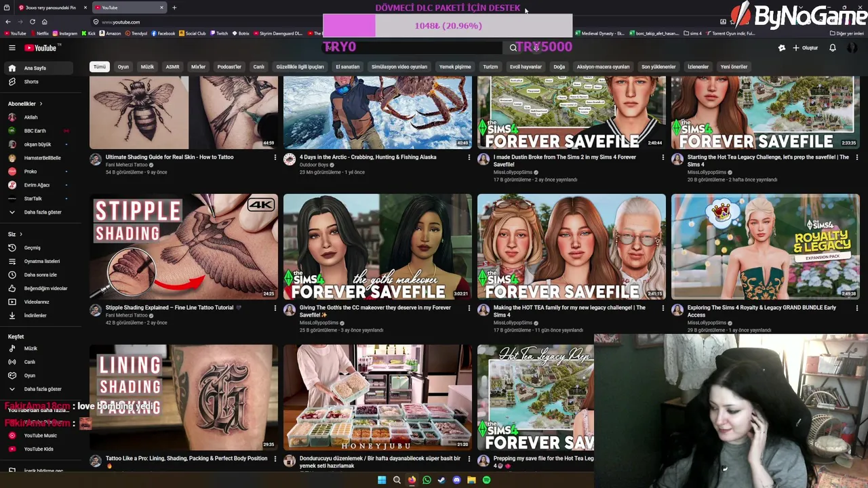This screenshot has height=488, width=868.
Task: Click the YouTube logo
Action: click(41, 48)
